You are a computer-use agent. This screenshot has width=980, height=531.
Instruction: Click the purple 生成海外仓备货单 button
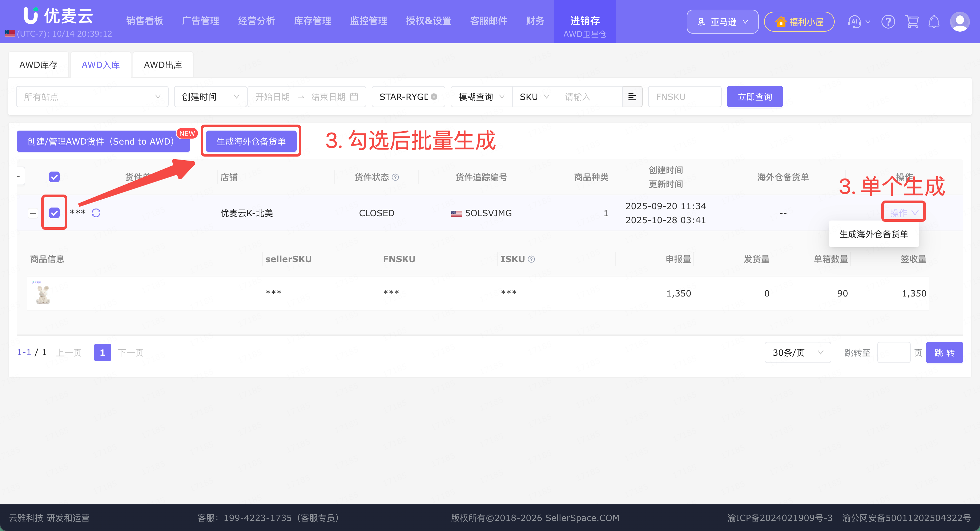pyautogui.click(x=251, y=141)
